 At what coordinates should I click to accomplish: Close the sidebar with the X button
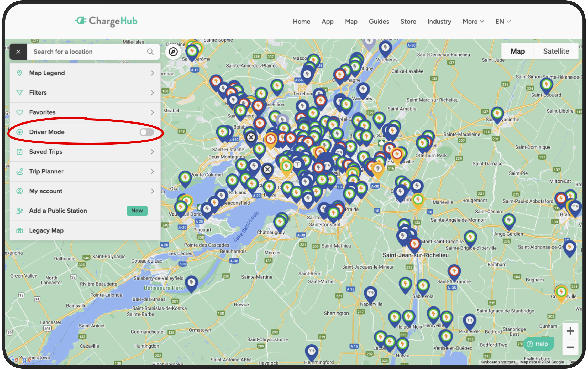tap(18, 52)
